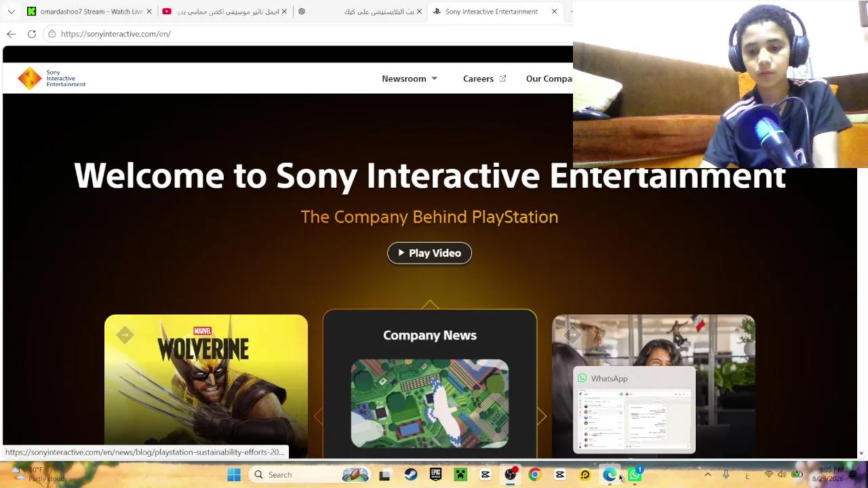Open the browser tab search dropdown
The height and width of the screenshot is (488, 868).
click(x=11, y=12)
